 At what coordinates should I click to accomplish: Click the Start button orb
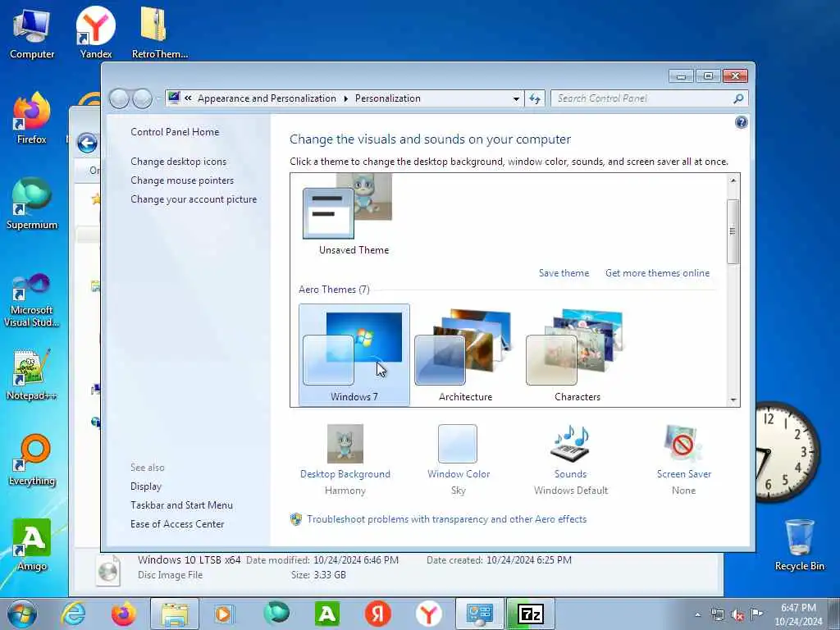[22, 614]
